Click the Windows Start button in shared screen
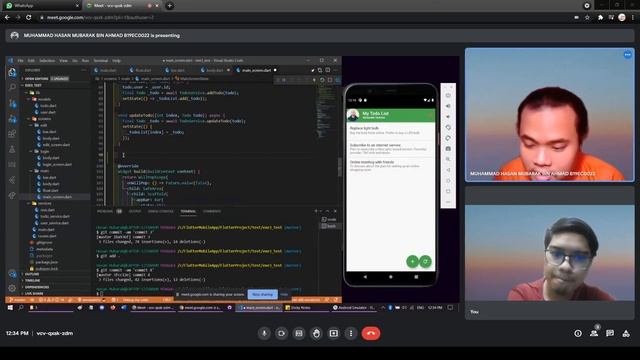640x360 pixels. point(10,308)
